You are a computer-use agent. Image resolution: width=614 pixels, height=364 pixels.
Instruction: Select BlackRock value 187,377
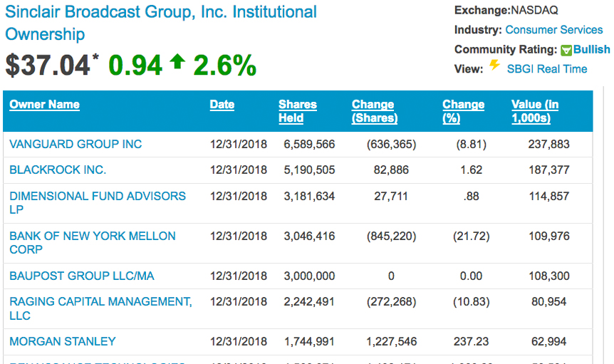(x=549, y=170)
